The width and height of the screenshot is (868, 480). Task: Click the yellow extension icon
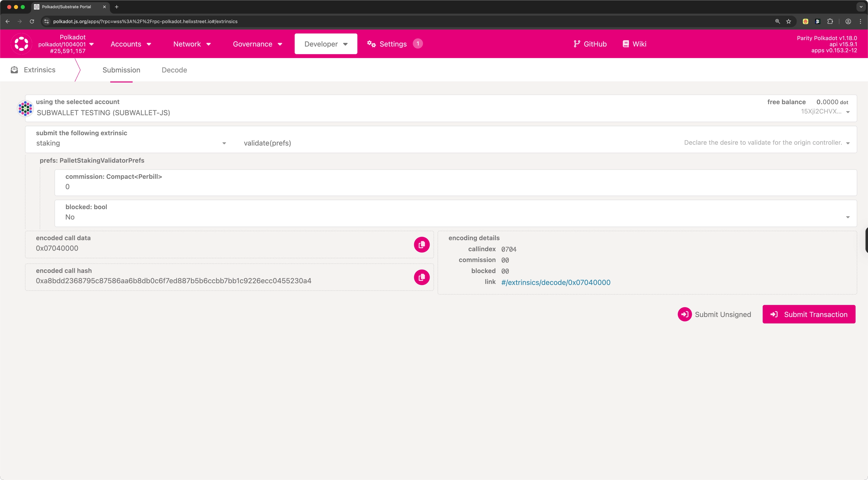tap(805, 21)
